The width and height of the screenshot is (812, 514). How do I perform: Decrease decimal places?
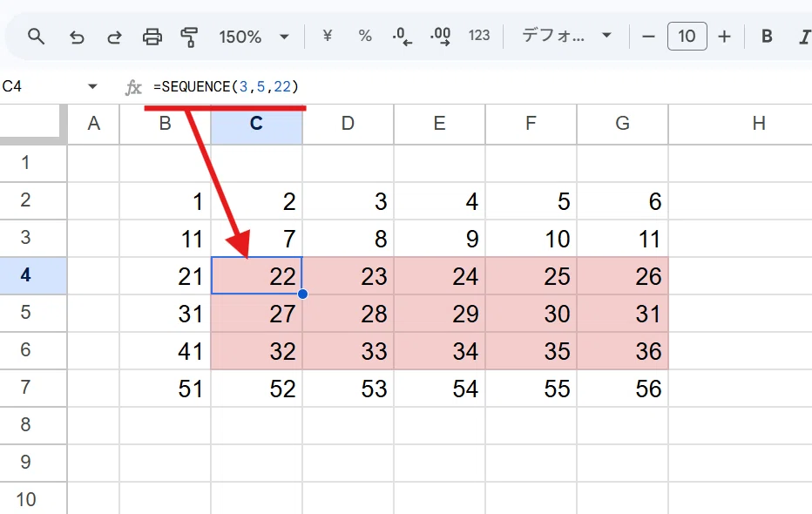click(403, 37)
